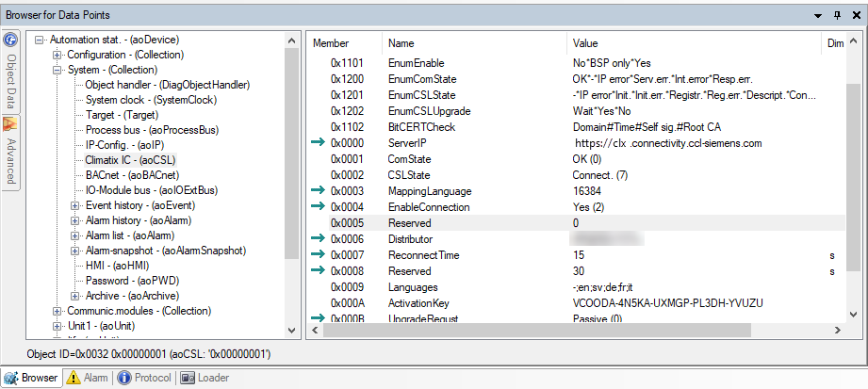This screenshot has height=389, width=868.
Task: Click the panel dropdown arrow in title bar
Action: (x=818, y=16)
